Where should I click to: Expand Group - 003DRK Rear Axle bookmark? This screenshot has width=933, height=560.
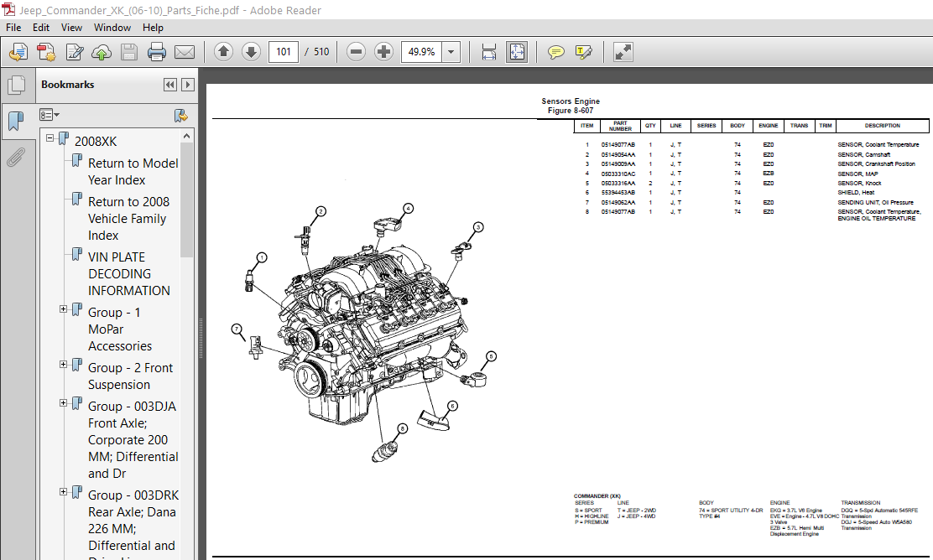(x=63, y=491)
